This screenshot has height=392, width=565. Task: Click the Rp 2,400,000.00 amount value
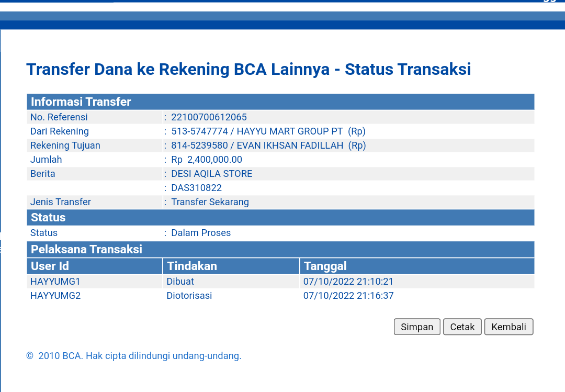[207, 160]
